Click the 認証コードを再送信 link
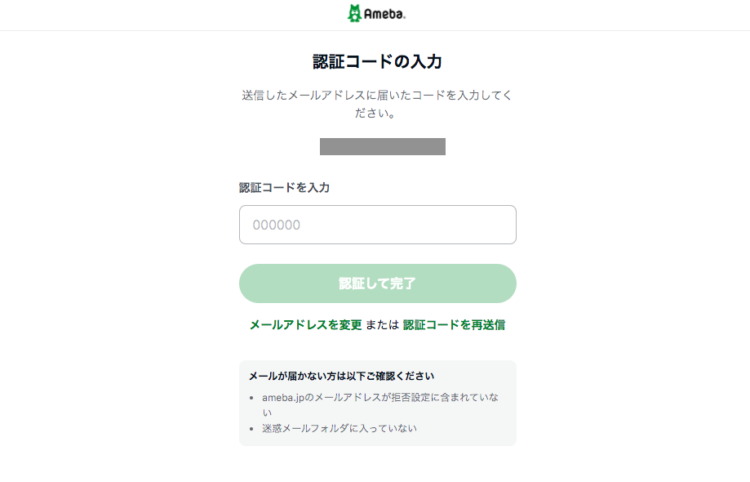The image size is (750, 482). [454, 325]
